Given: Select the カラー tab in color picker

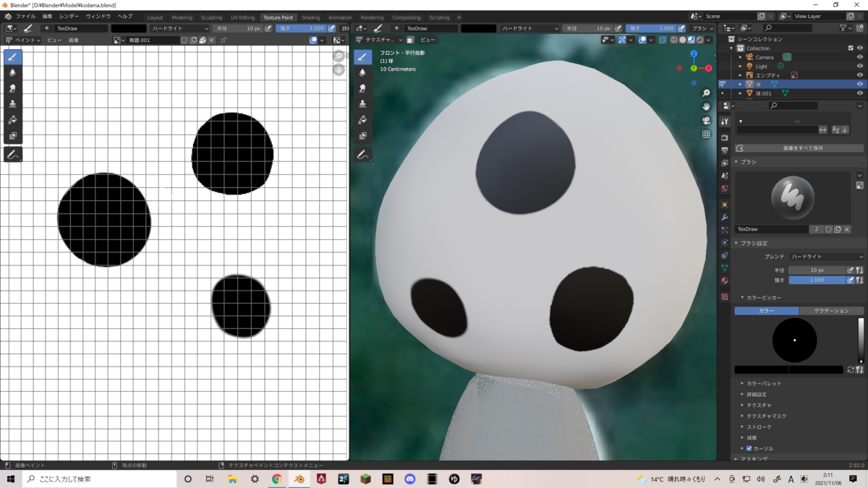Looking at the screenshot, I should pyautogui.click(x=767, y=311).
